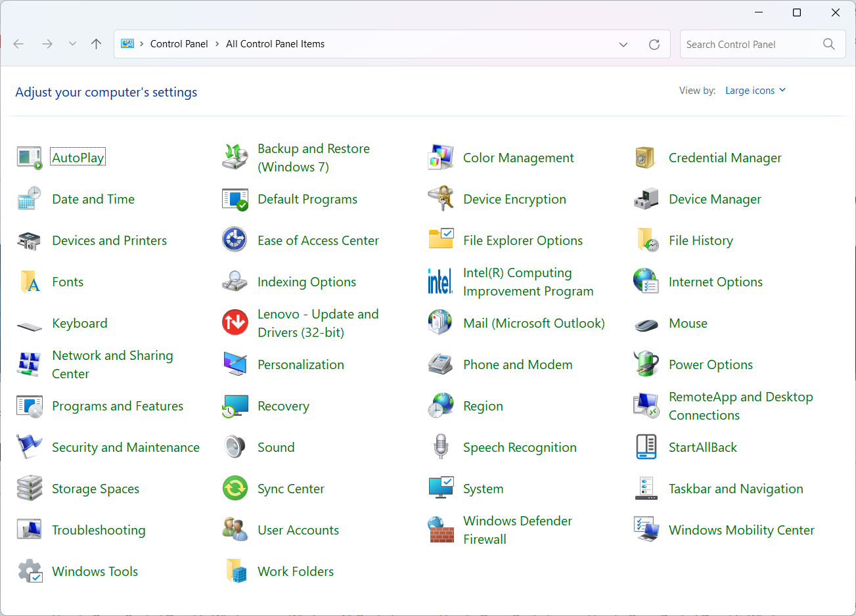This screenshot has width=856, height=616.
Task: Open the Power Options battery icon
Action: pos(646,364)
